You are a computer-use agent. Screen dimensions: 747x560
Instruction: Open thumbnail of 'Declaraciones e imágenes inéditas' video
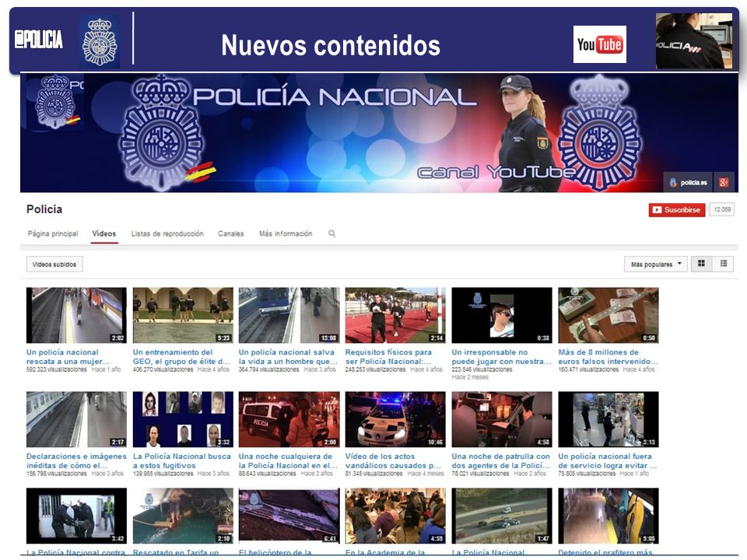[76, 419]
